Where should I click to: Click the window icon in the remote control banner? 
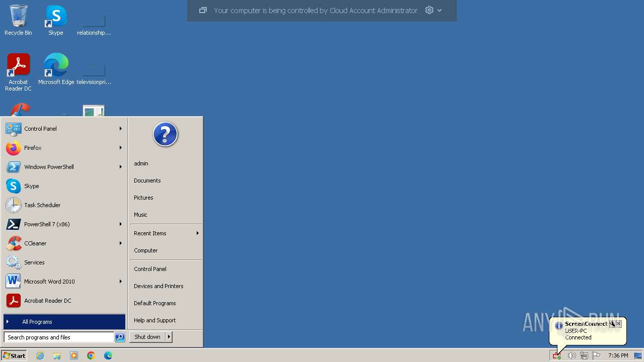coord(203,10)
